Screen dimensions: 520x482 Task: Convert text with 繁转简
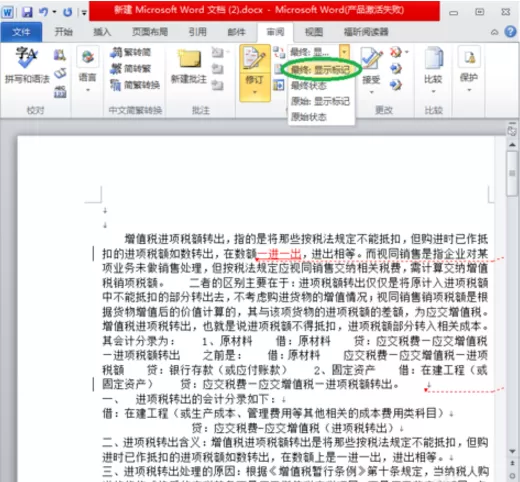click(130, 52)
